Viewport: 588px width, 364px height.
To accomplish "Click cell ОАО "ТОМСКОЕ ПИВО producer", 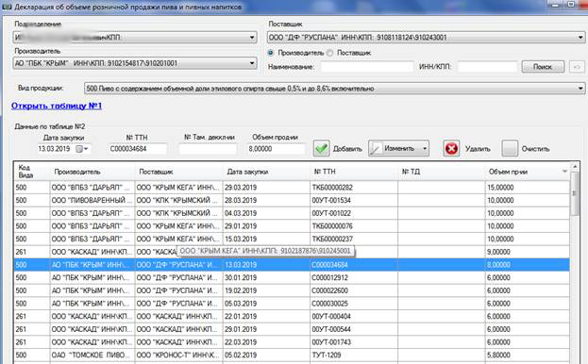I will (92, 356).
